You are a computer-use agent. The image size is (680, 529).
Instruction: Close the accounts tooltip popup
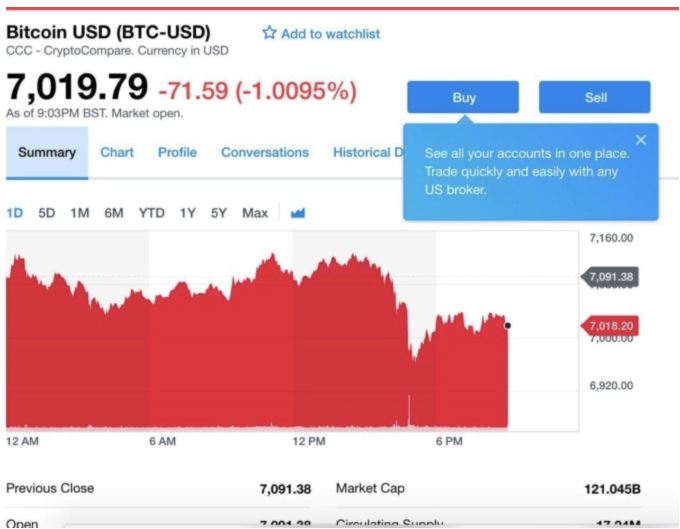(641, 140)
